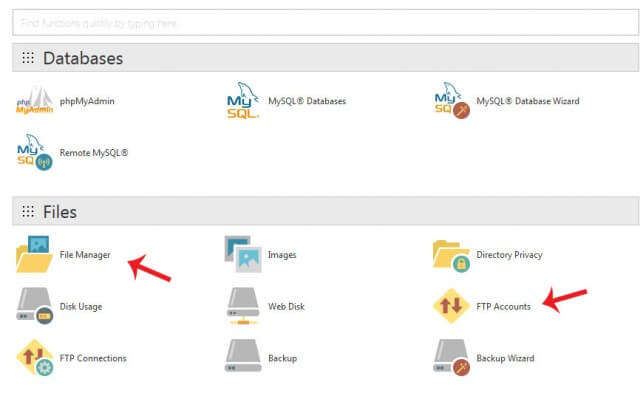Open the Web Disk icon

(x=243, y=306)
